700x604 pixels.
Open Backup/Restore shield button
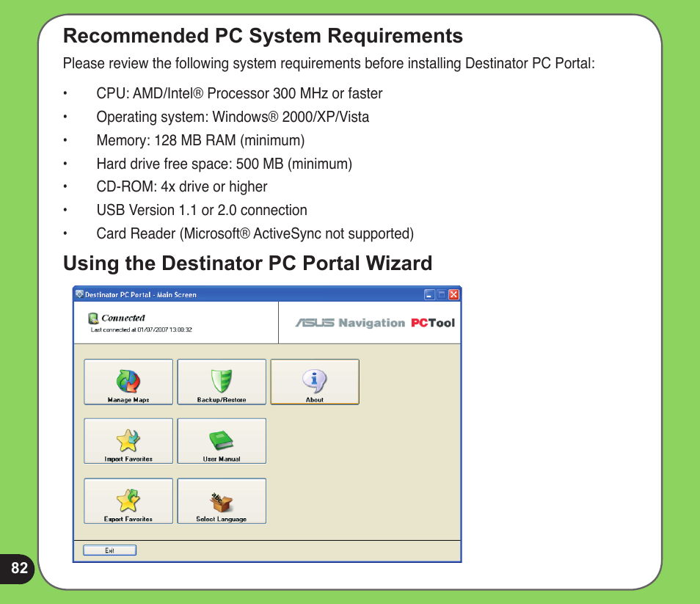click(x=222, y=382)
